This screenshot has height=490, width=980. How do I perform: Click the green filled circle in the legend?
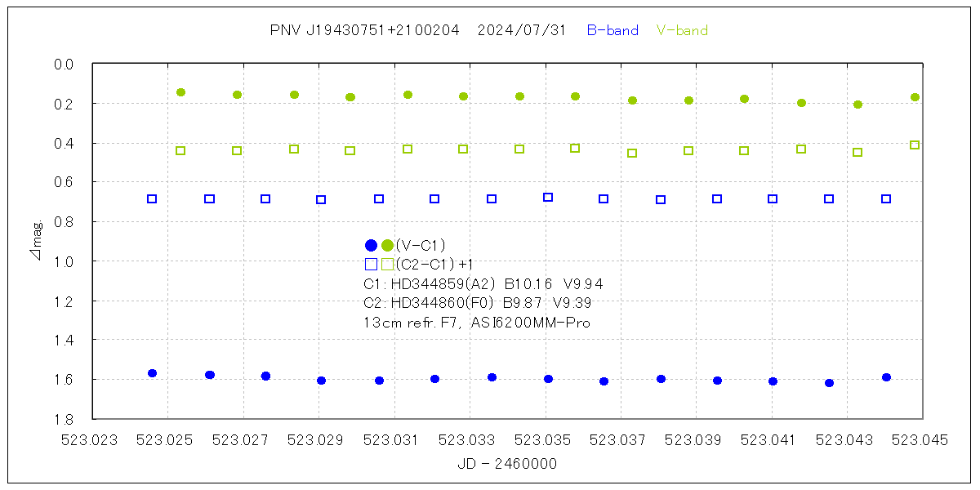click(x=387, y=245)
